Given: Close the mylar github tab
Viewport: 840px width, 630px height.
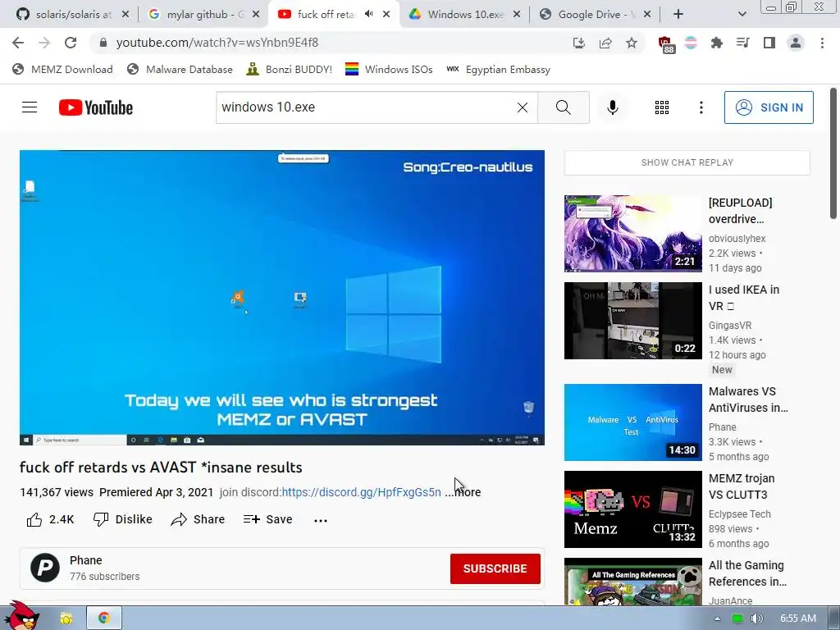Looking at the screenshot, I should click(256, 15).
